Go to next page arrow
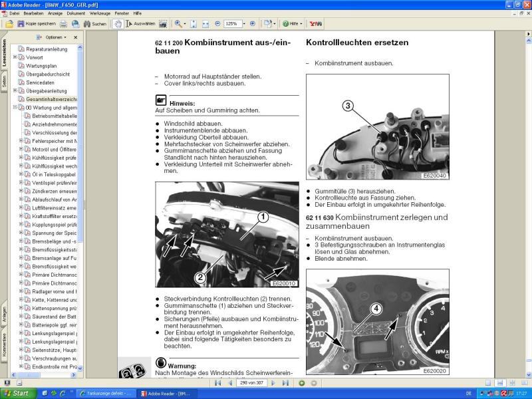Image resolution: width=532 pixels, height=399 pixels. click(273, 383)
